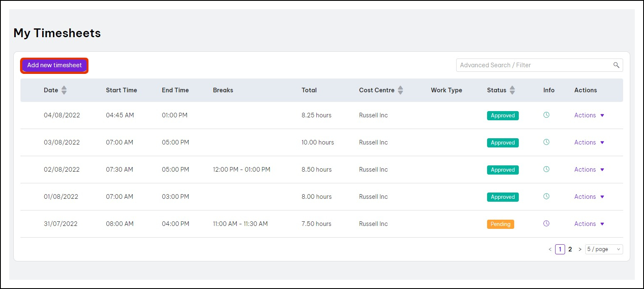The height and width of the screenshot is (289, 644).
Task: Open the 5 / page size selector
Action: pos(604,249)
